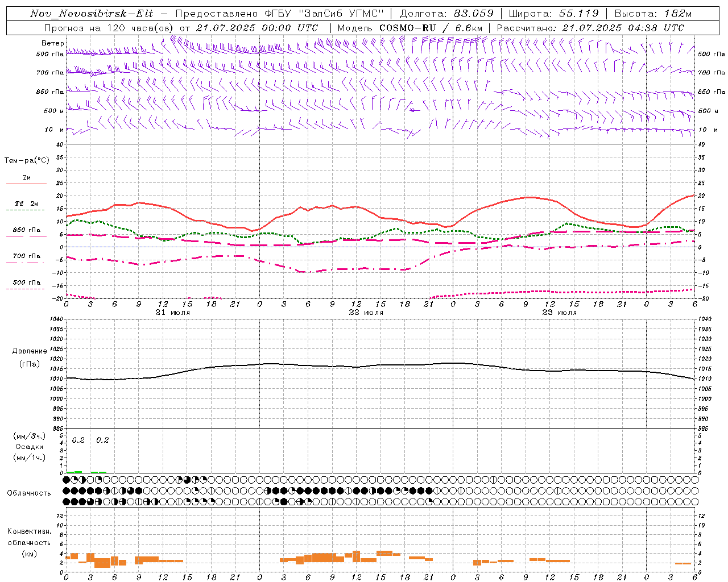The image size is (728, 582).
Task: Click the Облачность cloud cover label
Action: (x=29, y=493)
